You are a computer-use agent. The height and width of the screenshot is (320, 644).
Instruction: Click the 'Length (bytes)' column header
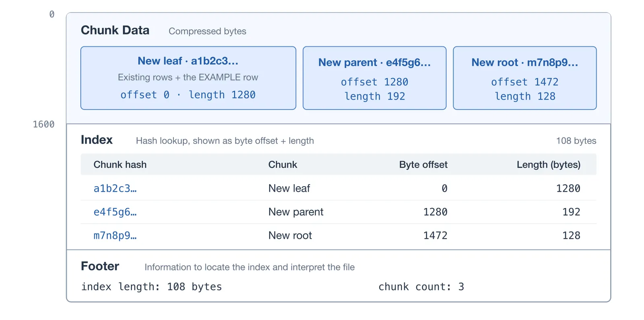[x=548, y=164]
